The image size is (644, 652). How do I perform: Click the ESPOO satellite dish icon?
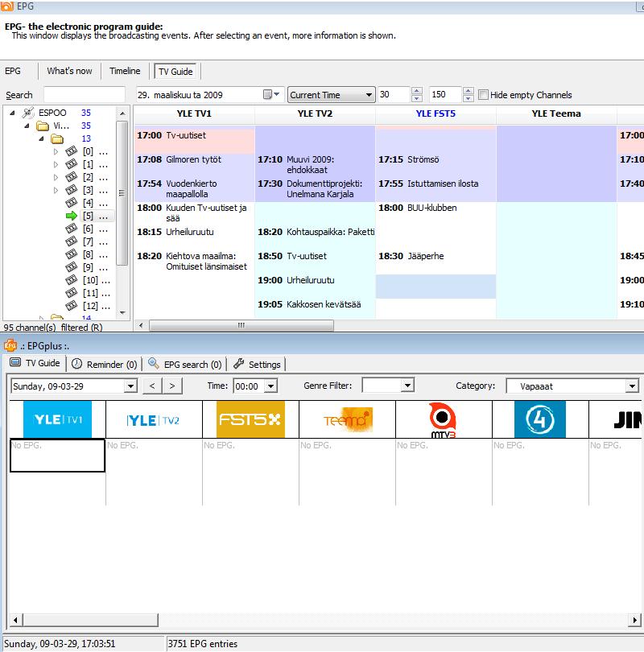pyautogui.click(x=29, y=113)
